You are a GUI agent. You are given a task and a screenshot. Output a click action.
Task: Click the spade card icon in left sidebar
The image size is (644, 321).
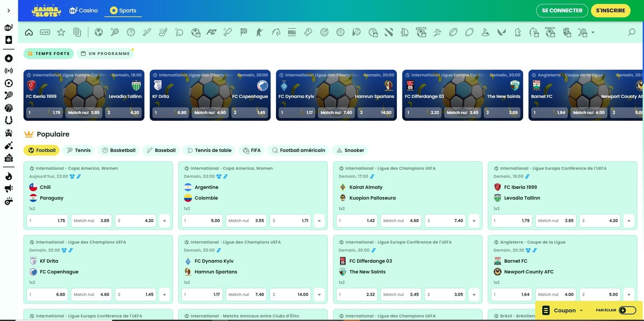point(8,40)
